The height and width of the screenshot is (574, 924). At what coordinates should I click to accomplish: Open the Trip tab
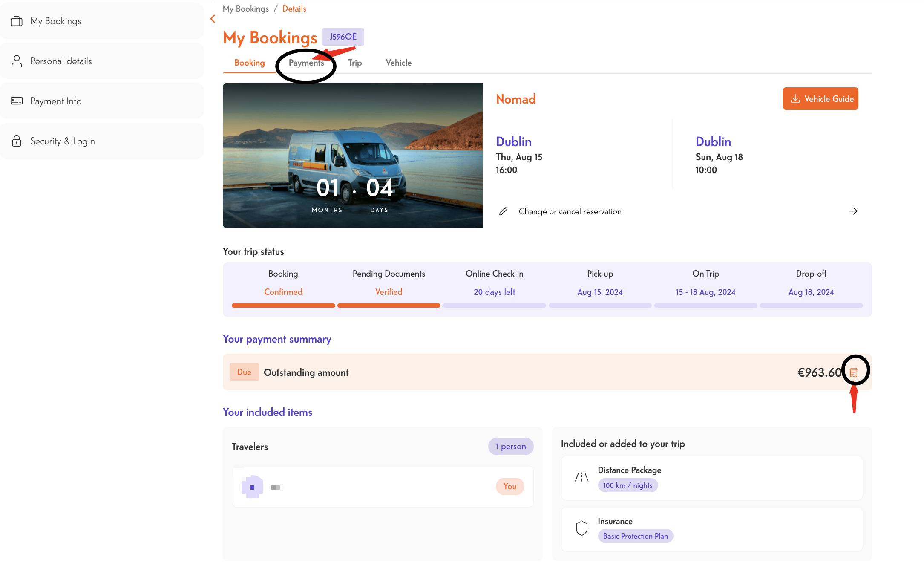click(355, 63)
